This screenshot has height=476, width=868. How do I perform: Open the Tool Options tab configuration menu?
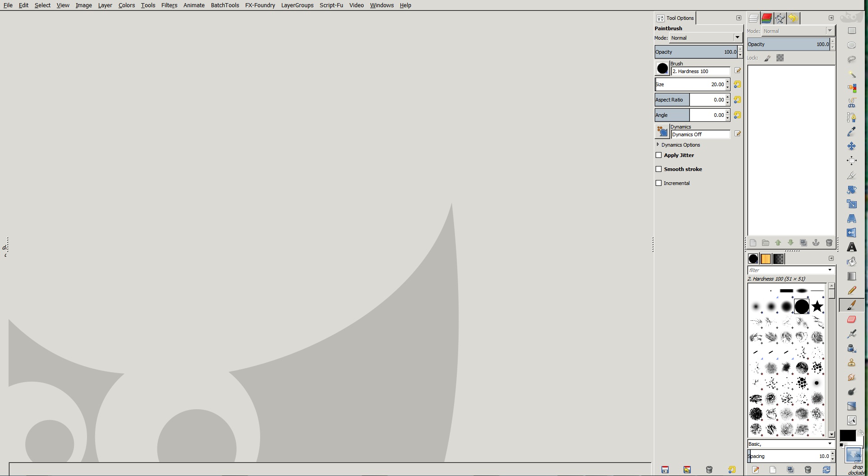coord(739,18)
